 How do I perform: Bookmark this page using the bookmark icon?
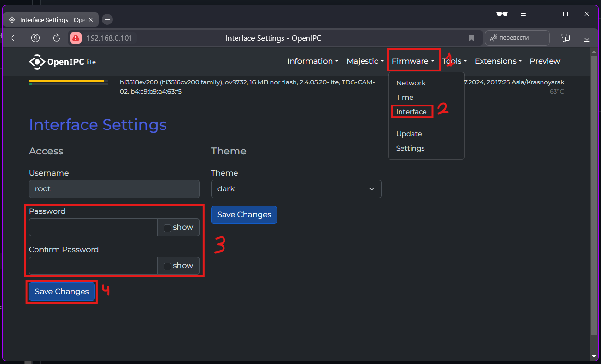click(x=471, y=38)
